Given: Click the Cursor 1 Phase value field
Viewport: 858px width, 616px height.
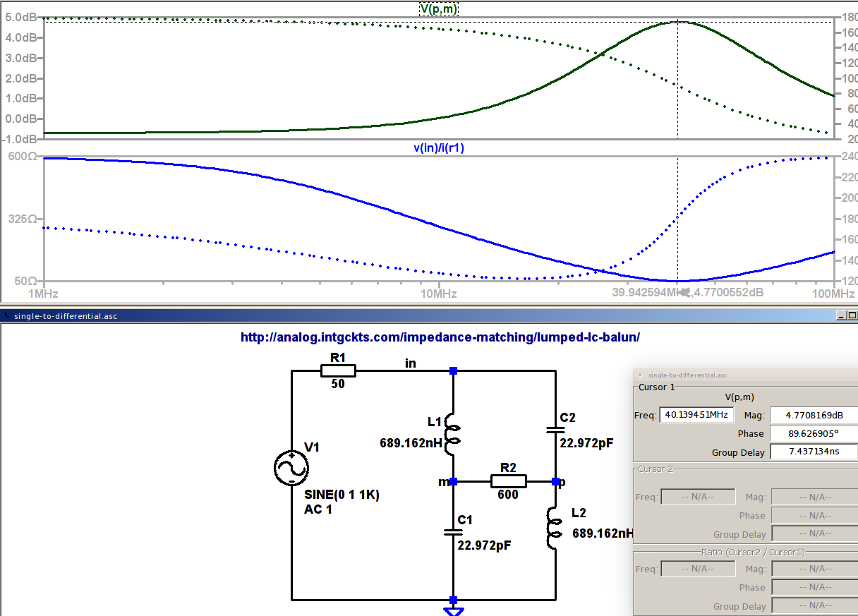Looking at the screenshot, I should 813,433.
